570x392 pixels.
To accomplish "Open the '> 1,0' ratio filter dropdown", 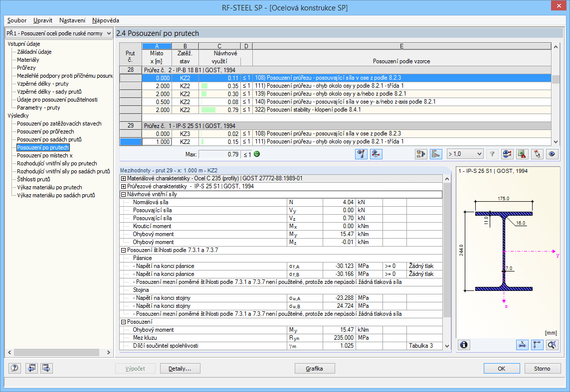I will [465, 154].
